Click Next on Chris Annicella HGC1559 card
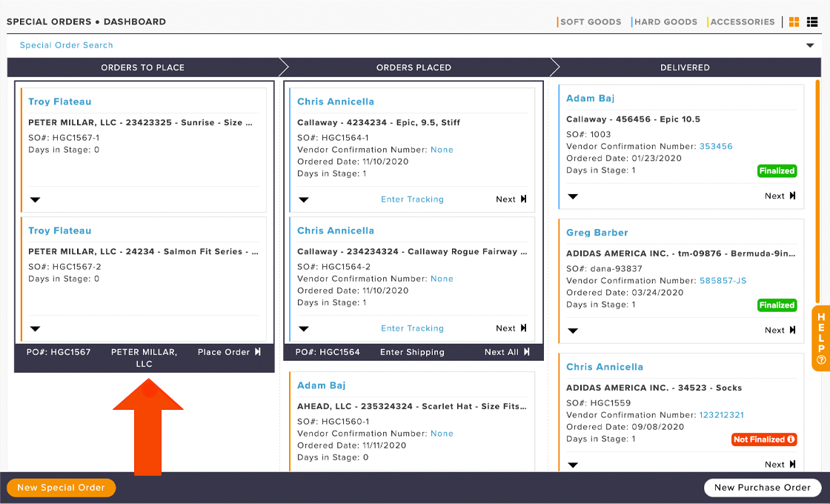 pyautogui.click(x=780, y=465)
